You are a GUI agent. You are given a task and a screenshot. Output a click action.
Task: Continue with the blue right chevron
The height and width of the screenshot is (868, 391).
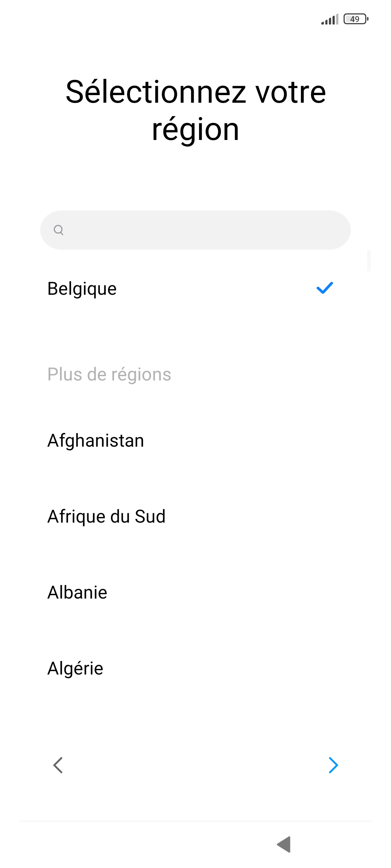(333, 765)
